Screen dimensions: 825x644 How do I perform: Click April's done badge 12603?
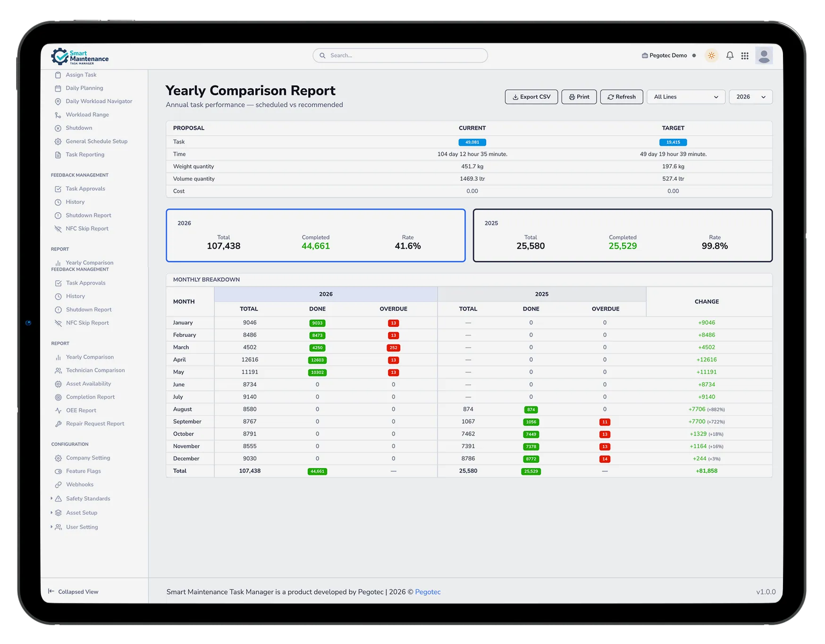tap(317, 360)
